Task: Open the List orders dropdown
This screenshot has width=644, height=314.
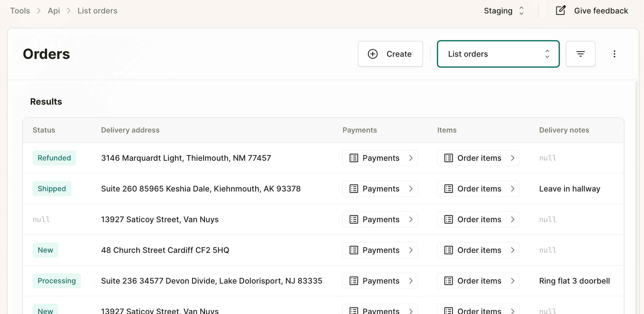Action: tap(498, 54)
